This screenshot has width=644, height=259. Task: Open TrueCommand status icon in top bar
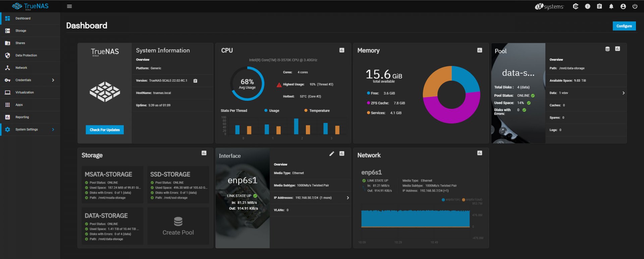tap(576, 6)
